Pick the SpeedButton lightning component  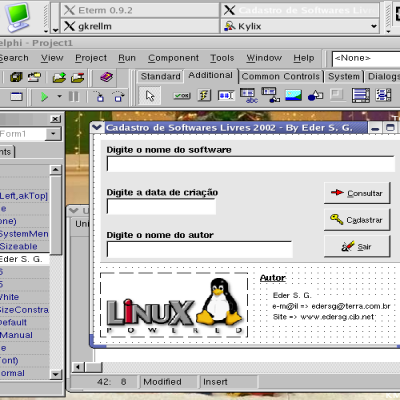[204, 95]
